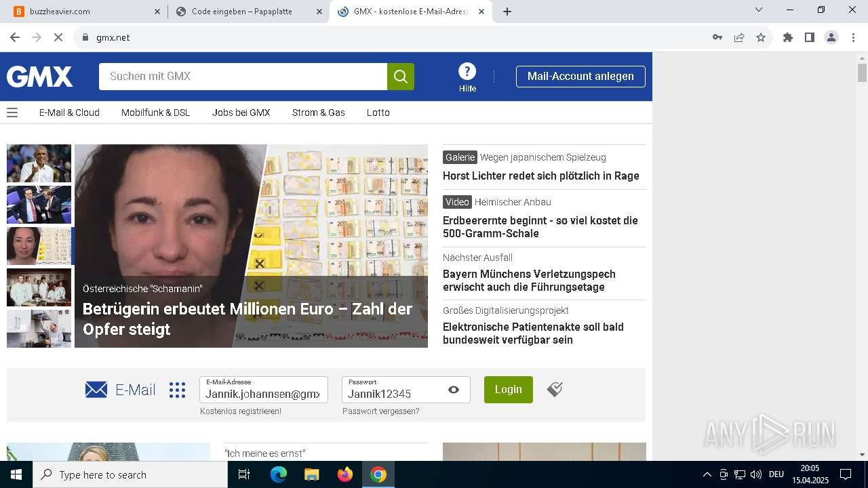Open a new browser tab
The image size is (868, 488).
507,12
